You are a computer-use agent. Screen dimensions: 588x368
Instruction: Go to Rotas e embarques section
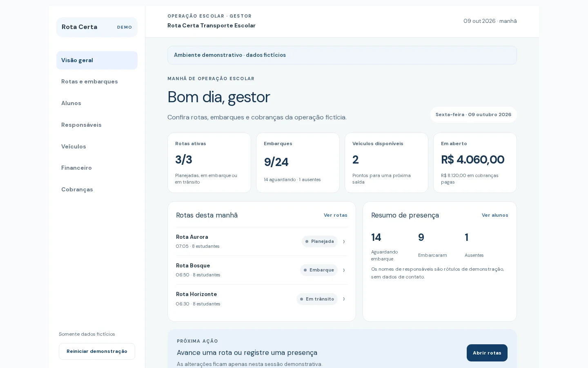(x=97, y=82)
